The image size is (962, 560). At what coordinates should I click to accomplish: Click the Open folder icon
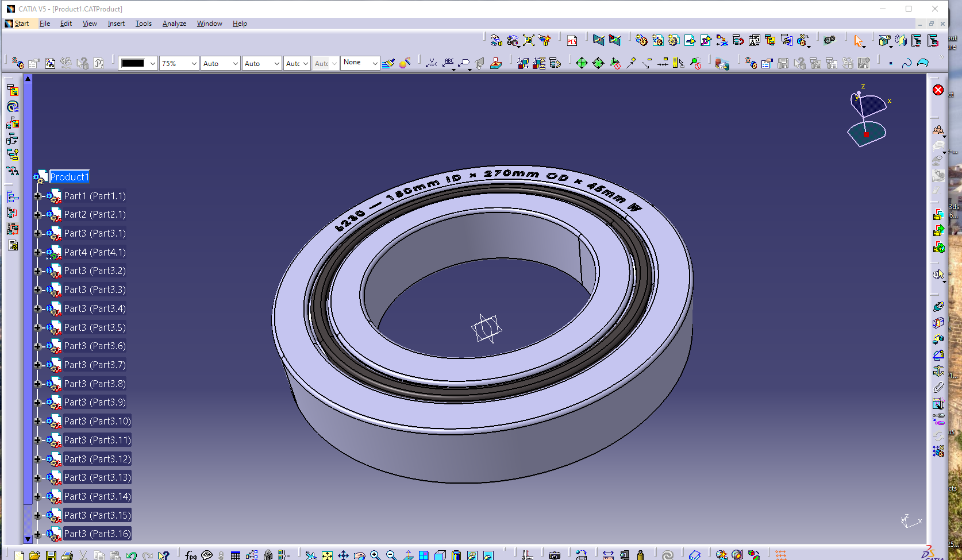[x=35, y=555]
